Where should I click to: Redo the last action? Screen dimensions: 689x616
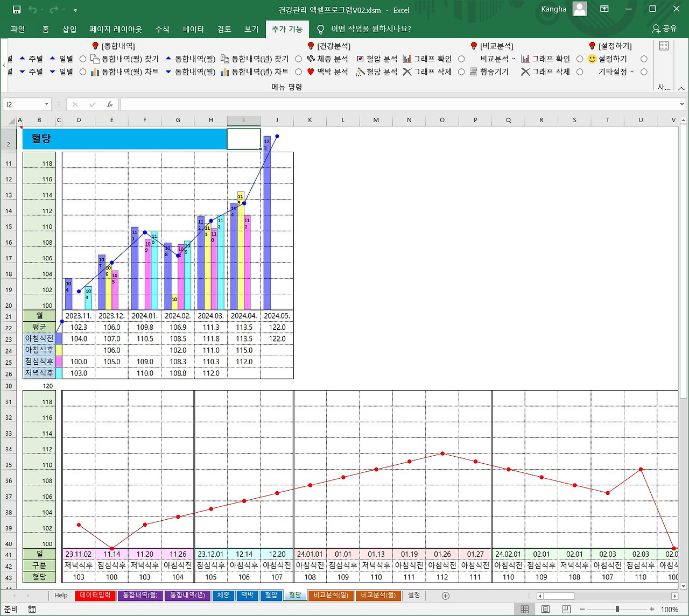[54, 10]
